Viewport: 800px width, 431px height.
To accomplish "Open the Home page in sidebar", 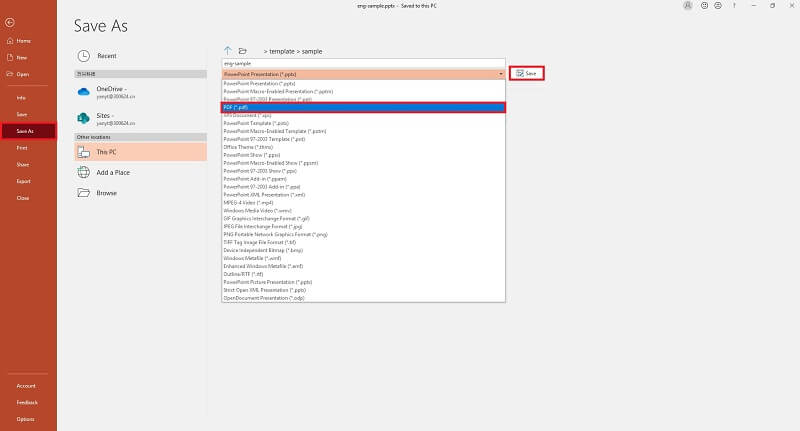I will 23,41.
